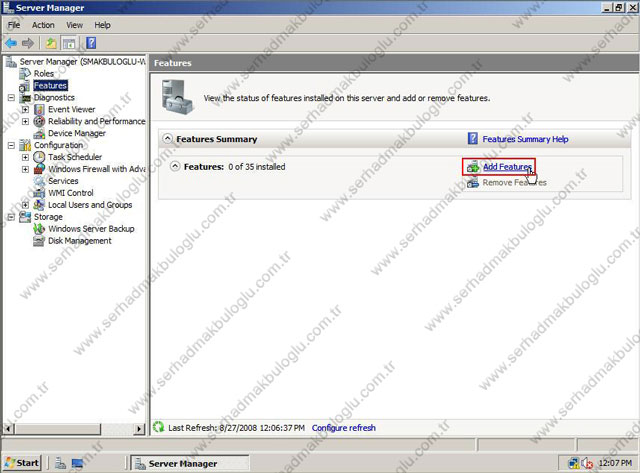Click the Storage node icon
The width and height of the screenshot is (640, 473).
tap(25, 217)
